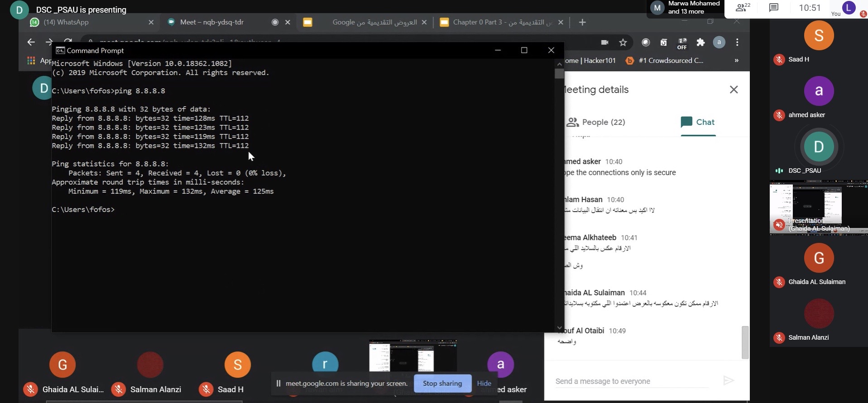Click the browser back arrow
Viewport: 868px width, 403px height.
click(31, 42)
